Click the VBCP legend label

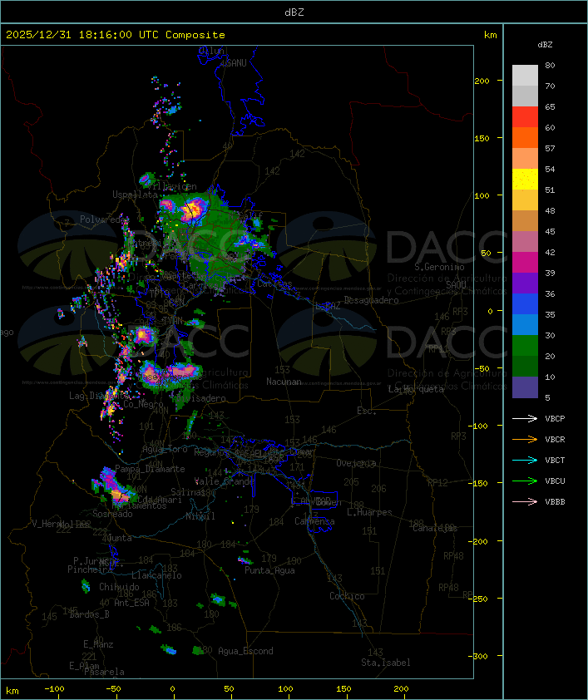coord(555,419)
